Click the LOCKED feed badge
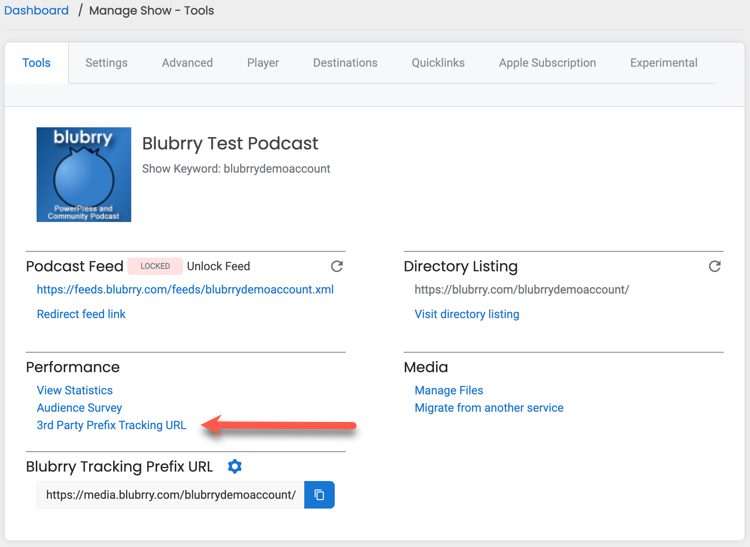750x547 pixels. pos(155,266)
